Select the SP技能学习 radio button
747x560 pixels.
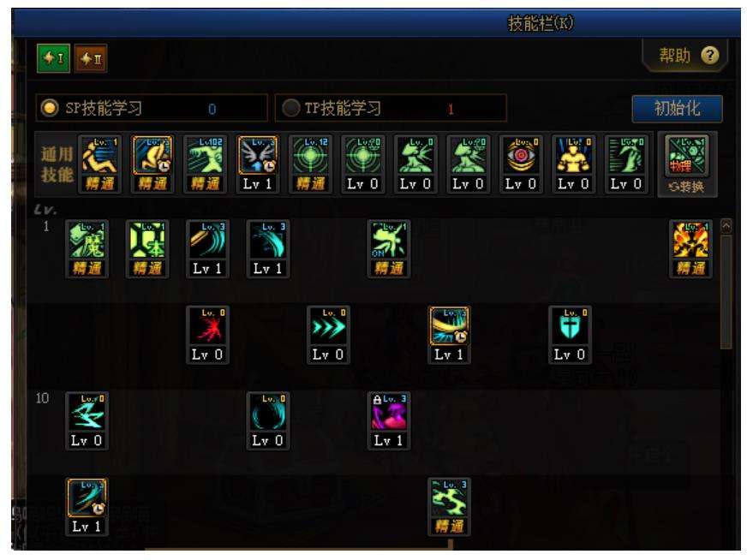50,108
